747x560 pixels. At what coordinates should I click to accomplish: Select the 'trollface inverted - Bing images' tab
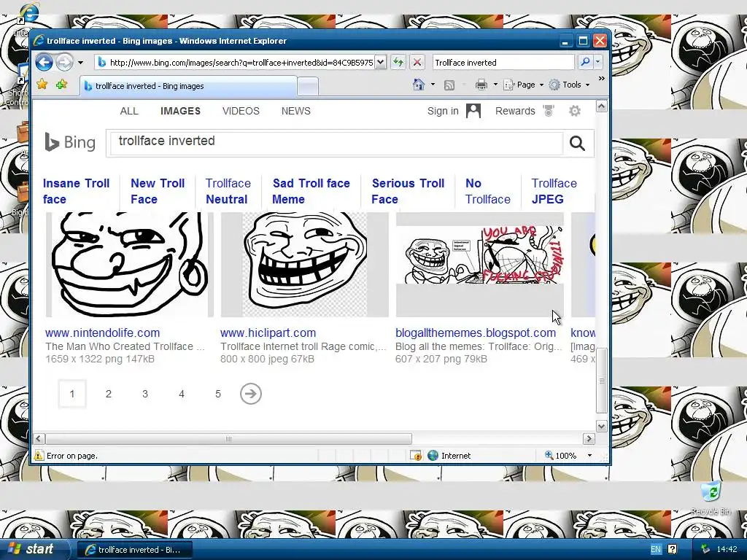[188, 86]
